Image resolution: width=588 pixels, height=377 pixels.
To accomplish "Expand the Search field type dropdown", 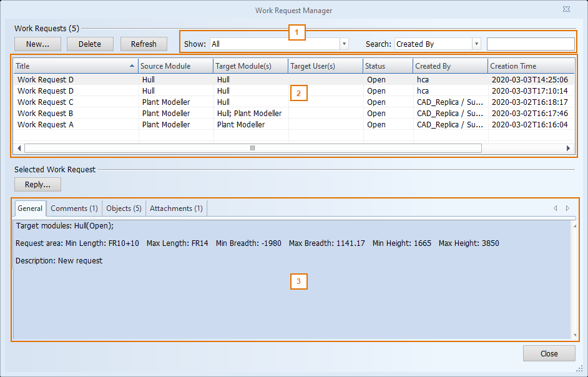I will 477,44.
